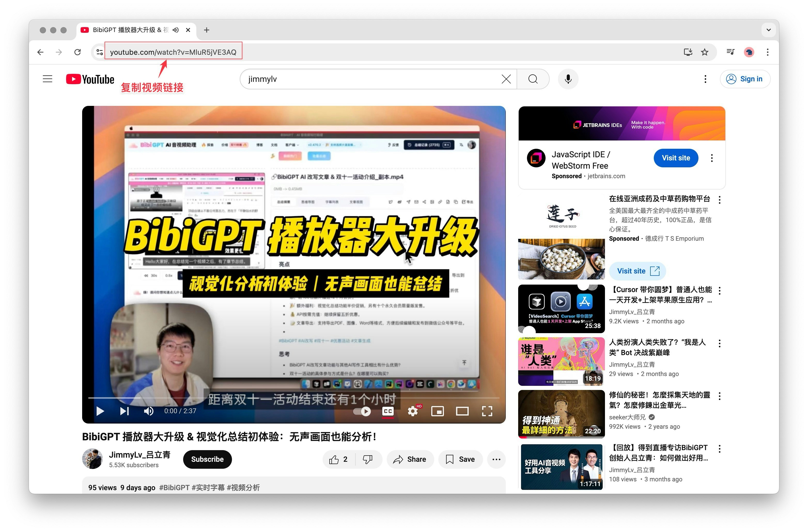Open the YouTube hamburger guide menu

(48, 79)
